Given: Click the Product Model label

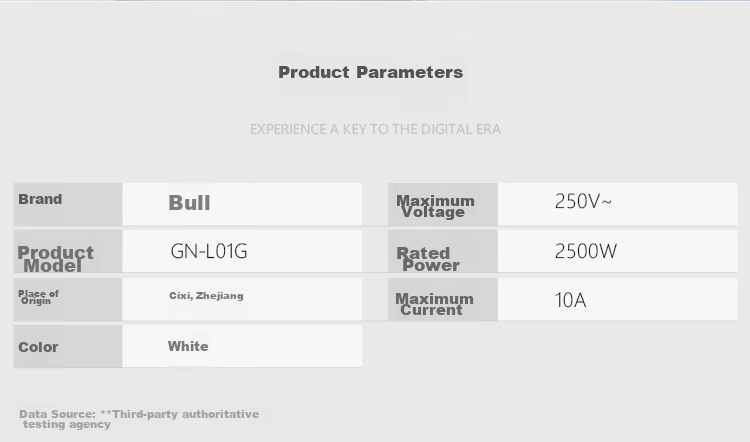Looking at the screenshot, I should tap(55, 259).
